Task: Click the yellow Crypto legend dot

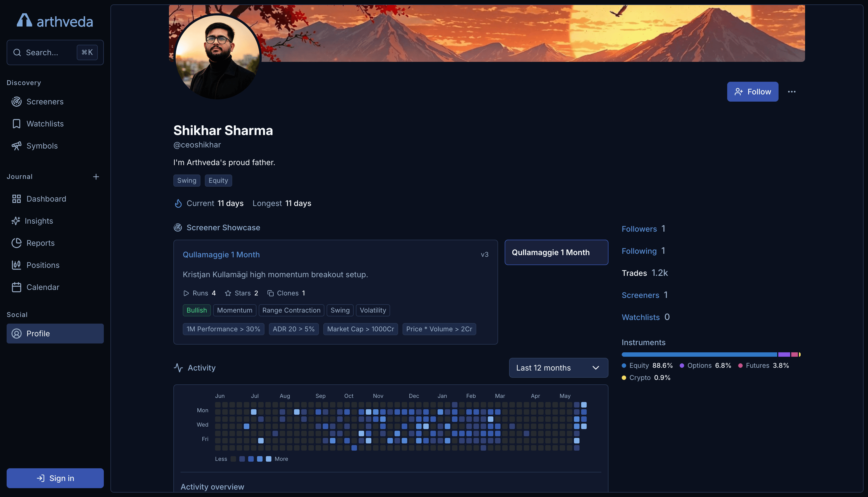Action: point(624,377)
